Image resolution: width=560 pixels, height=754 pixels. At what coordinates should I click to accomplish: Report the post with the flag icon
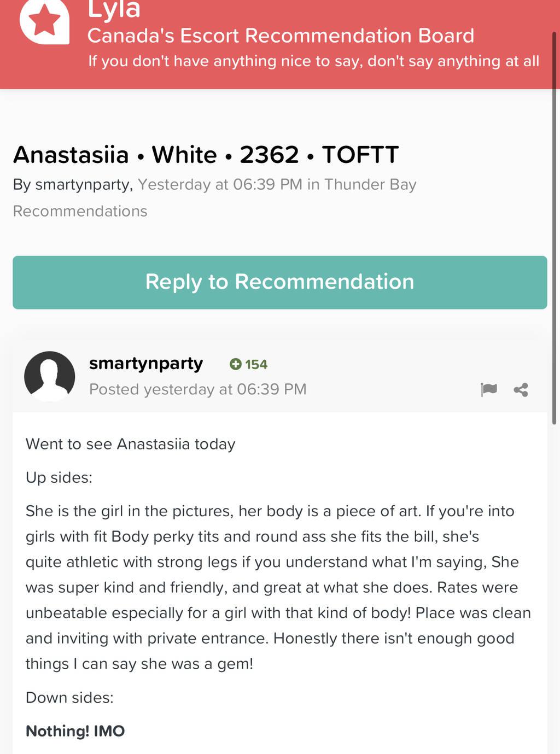point(488,389)
